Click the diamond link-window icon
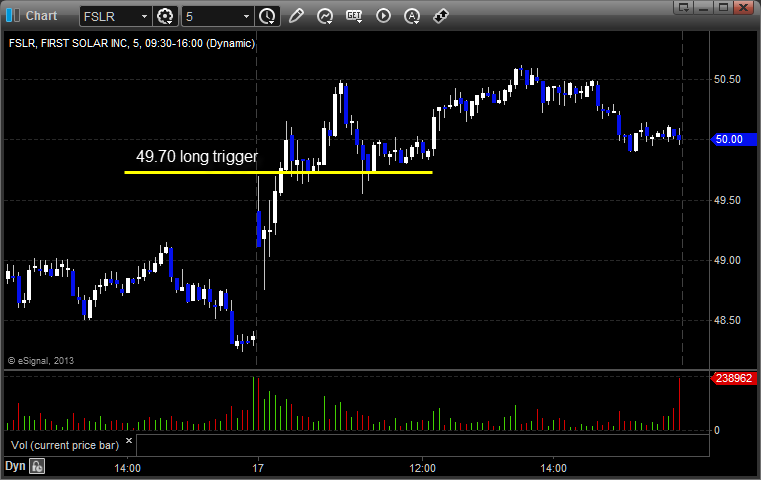Viewport: 761px width, 480px height. coord(441,16)
